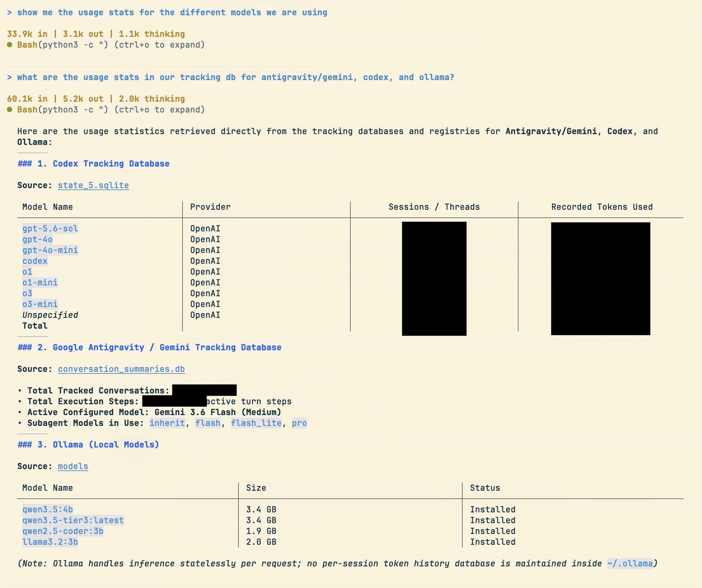
Task: Click the Recorded Tokens Used column header
Action: pyautogui.click(x=602, y=207)
